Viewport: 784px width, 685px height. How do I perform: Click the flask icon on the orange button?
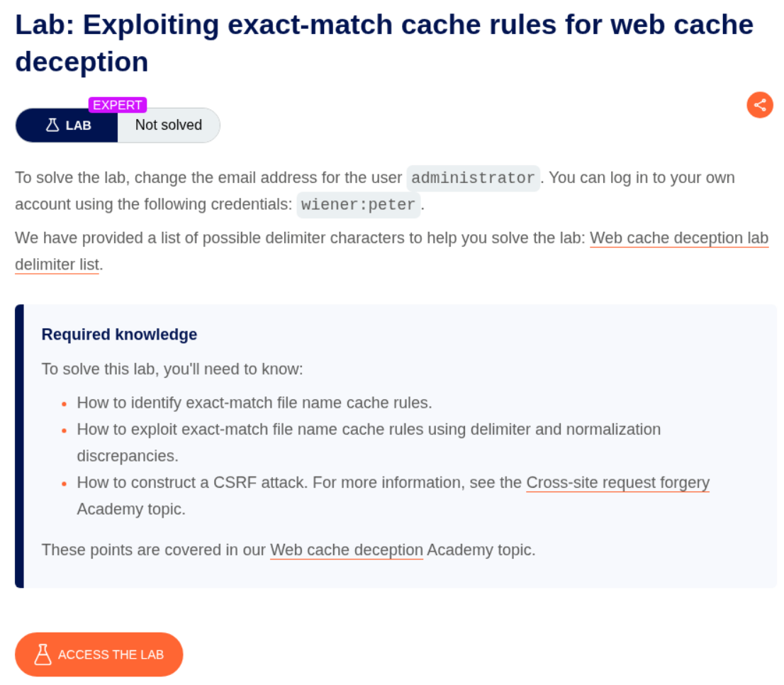[43, 655]
